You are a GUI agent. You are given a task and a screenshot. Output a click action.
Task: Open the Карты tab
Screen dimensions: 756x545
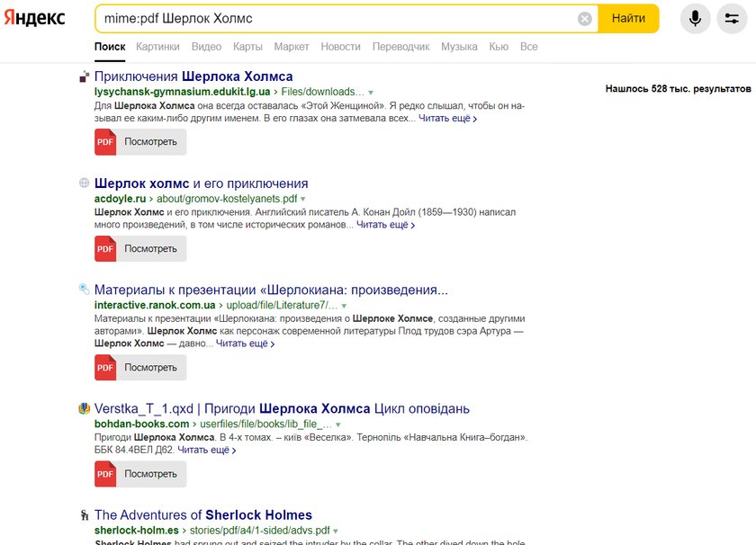click(x=247, y=47)
